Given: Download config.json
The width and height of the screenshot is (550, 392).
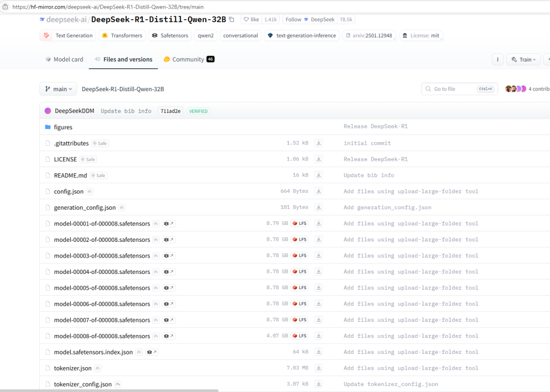Looking at the screenshot, I should click(318, 191).
